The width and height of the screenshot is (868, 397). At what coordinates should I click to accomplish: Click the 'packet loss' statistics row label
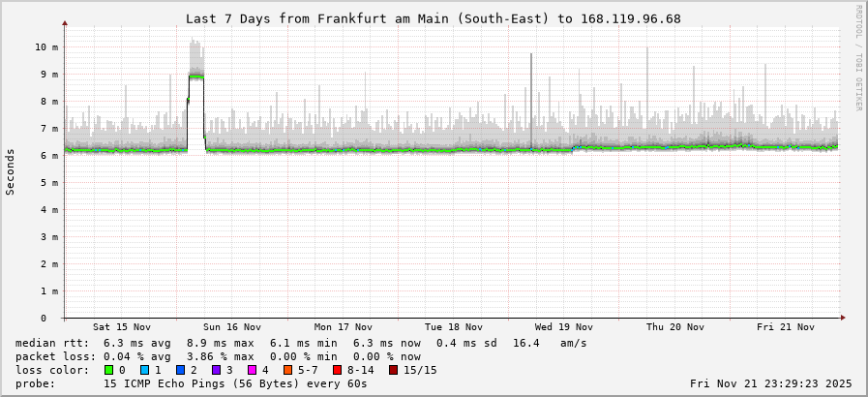(55, 356)
